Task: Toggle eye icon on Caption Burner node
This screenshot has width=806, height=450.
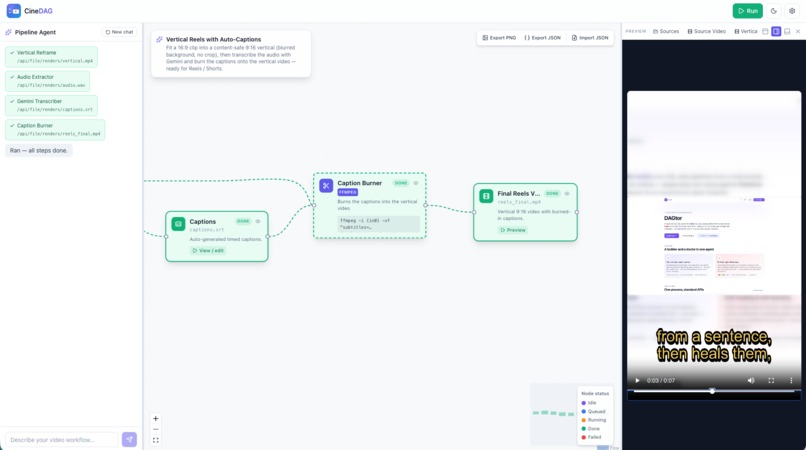Action: tap(416, 183)
